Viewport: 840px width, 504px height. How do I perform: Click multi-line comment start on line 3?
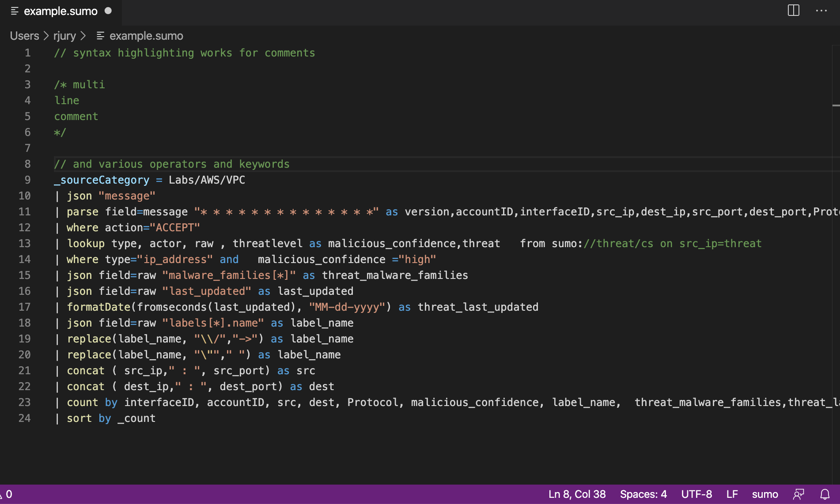pos(79,85)
